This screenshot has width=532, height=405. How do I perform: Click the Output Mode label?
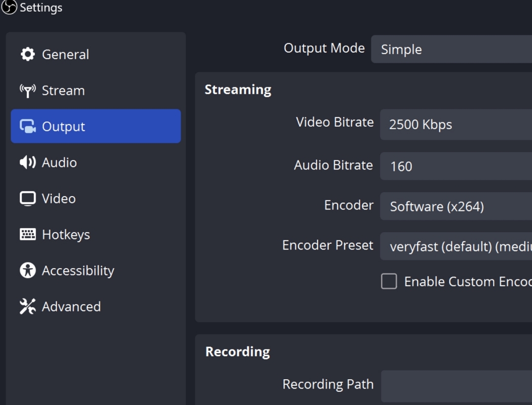pos(324,48)
